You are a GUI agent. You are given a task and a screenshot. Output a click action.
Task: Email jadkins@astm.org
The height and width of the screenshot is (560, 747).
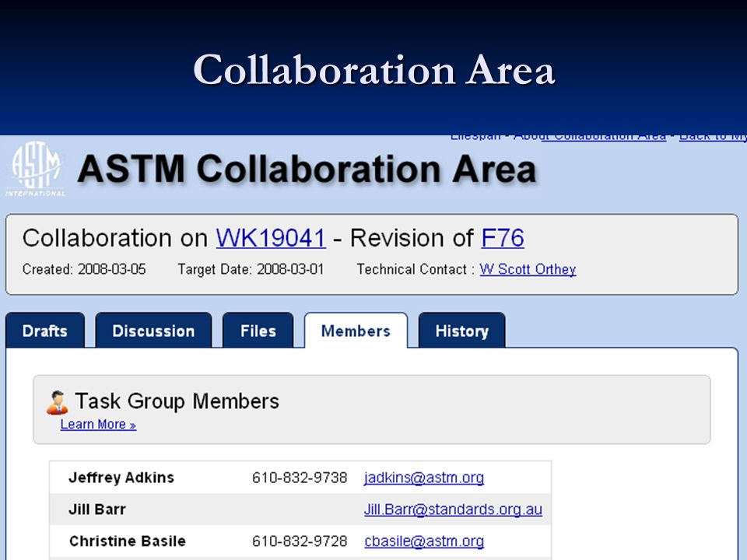(x=424, y=477)
